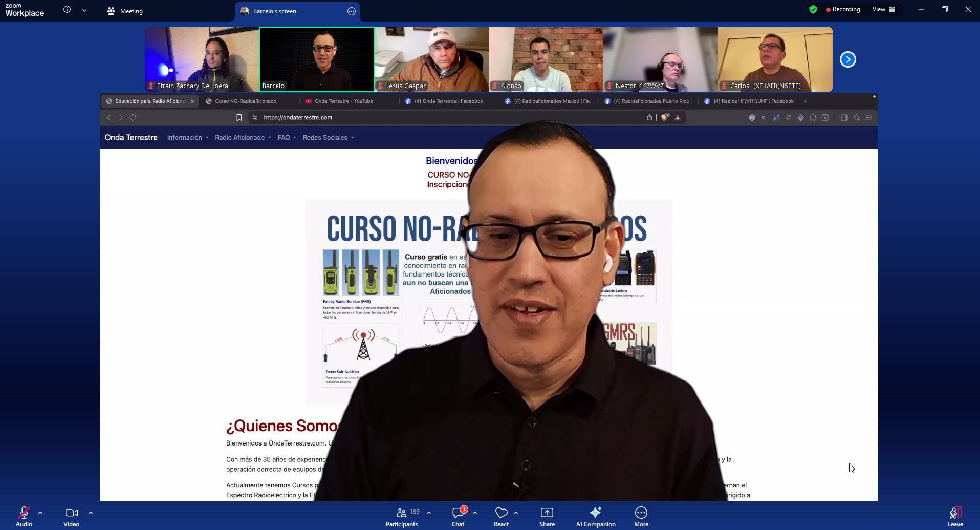Click the green encryption shield icon
This screenshot has width=980, height=530.
[x=813, y=9]
